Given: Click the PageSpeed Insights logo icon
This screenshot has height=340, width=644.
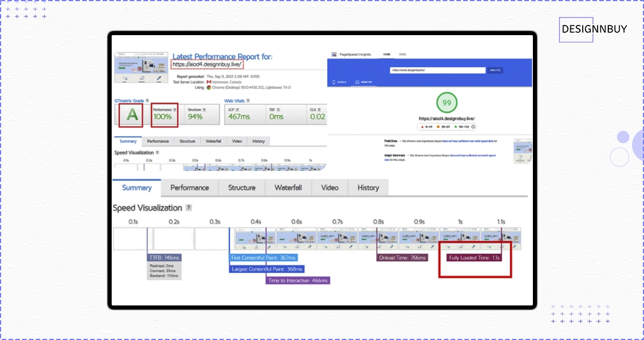Looking at the screenshot, I should point(333,54).
